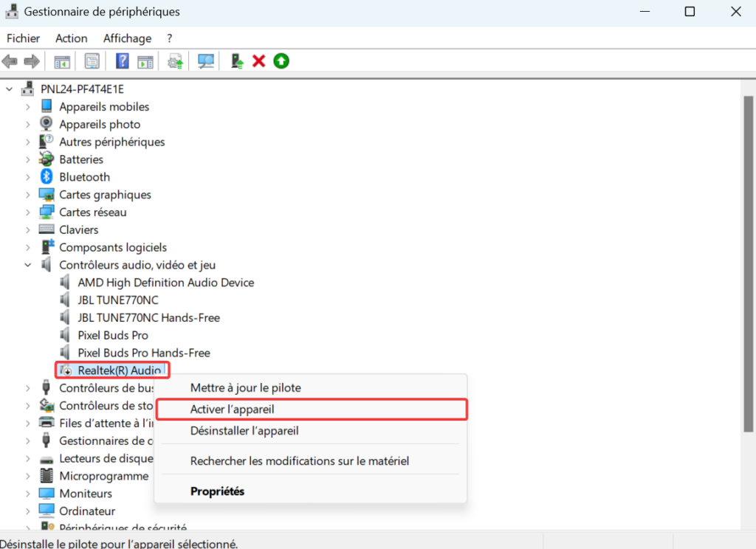Image resolution: width=756 pixels, height=549 pixels.
Task: Click the red X uninstall device toolbar icon
Action: pyautogui.click(x=258, y=61)
